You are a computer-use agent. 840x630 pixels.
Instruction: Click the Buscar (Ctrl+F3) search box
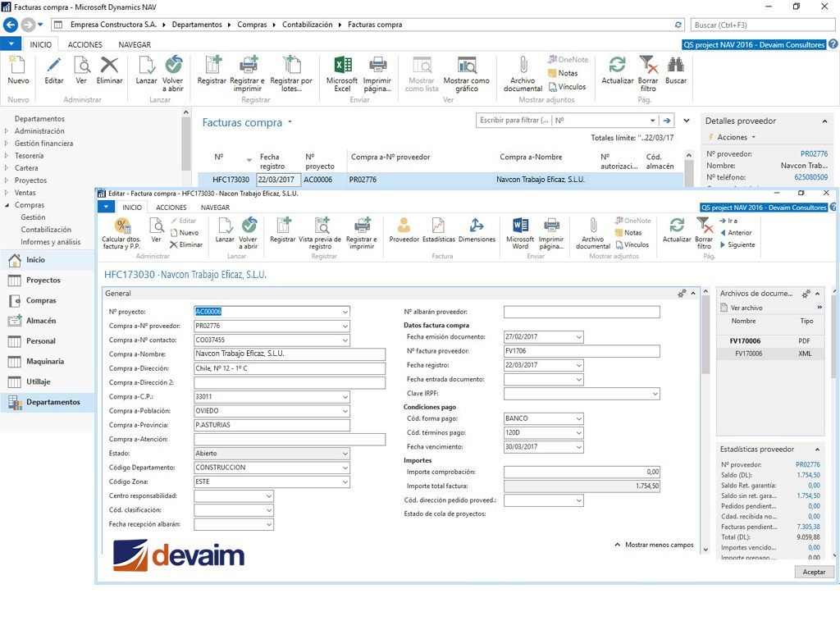pos(762,25)
